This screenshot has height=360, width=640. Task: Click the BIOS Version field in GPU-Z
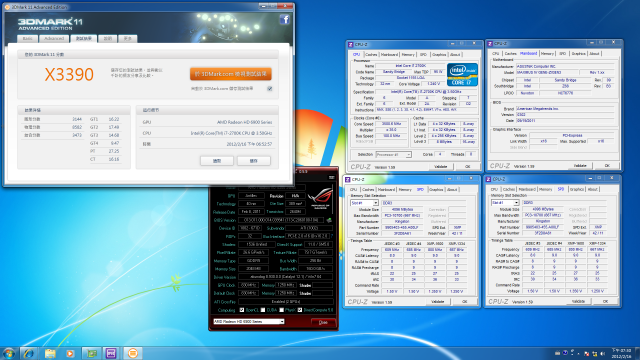(x=282, y=220)
